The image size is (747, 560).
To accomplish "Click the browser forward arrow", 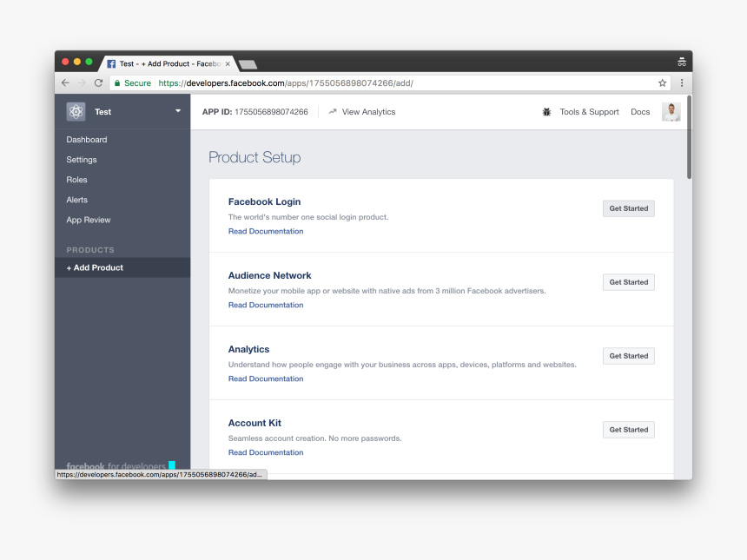I will click(82, 82).
